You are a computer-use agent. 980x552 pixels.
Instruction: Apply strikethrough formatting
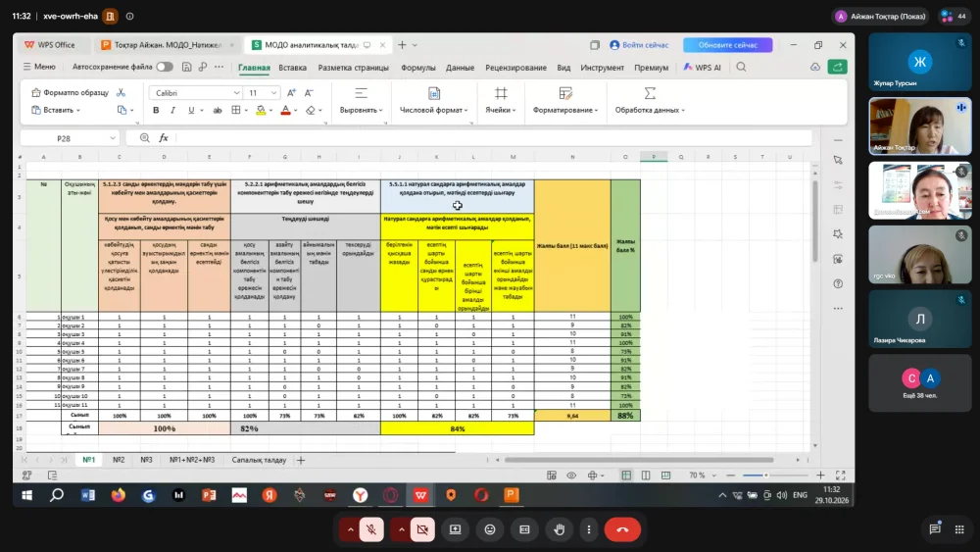(x=218, y=110)
